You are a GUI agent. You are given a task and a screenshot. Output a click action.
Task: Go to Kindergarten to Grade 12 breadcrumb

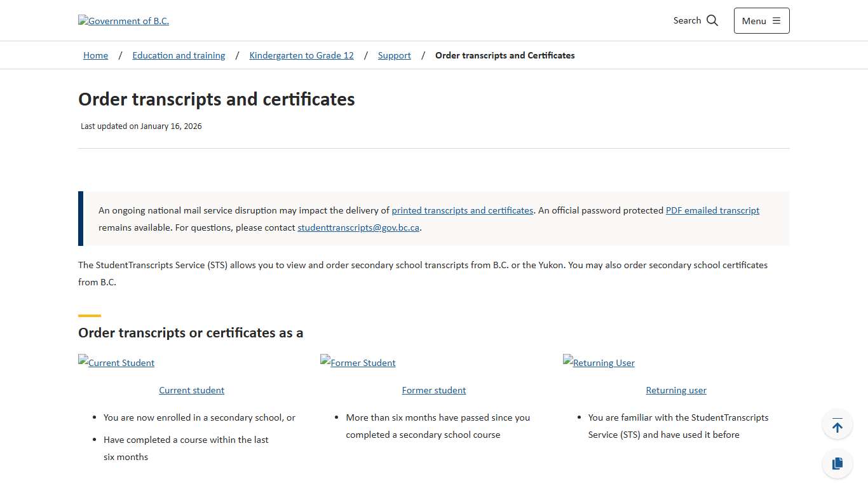301,55
